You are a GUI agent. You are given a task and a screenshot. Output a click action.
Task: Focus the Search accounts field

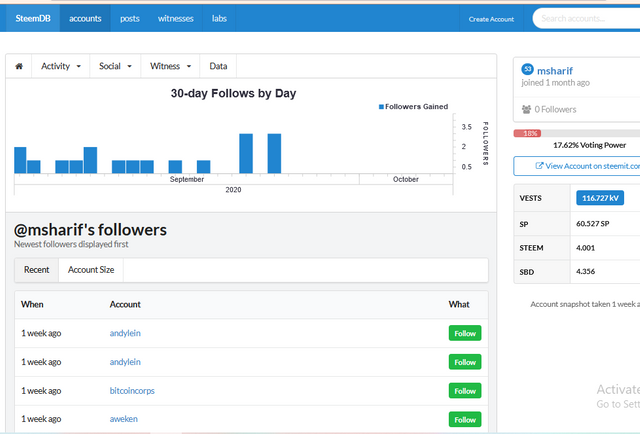(586, 18)
